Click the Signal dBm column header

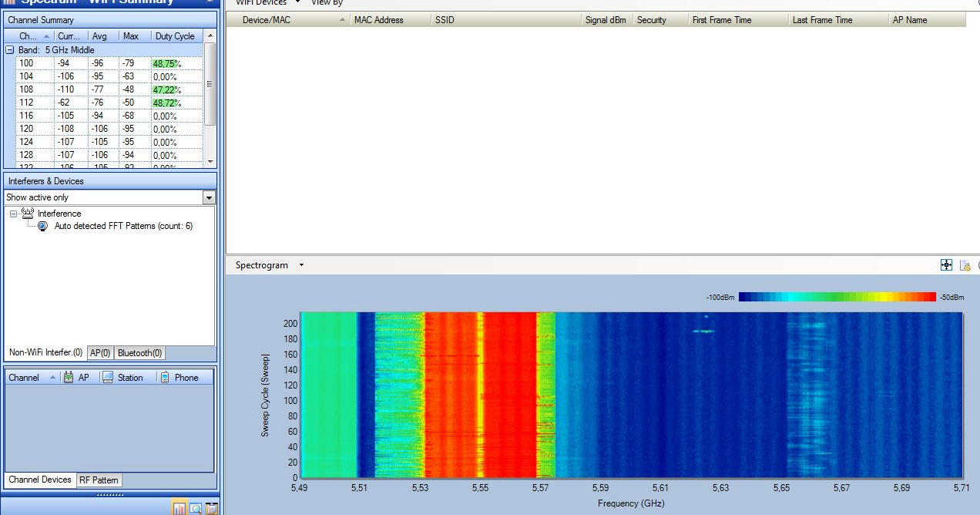[x=607, y=20]
